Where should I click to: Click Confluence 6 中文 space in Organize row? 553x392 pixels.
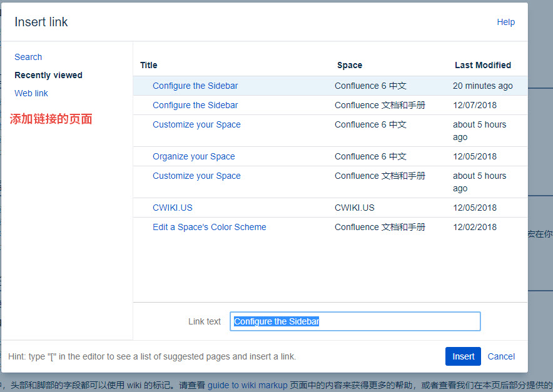[370, 156]
